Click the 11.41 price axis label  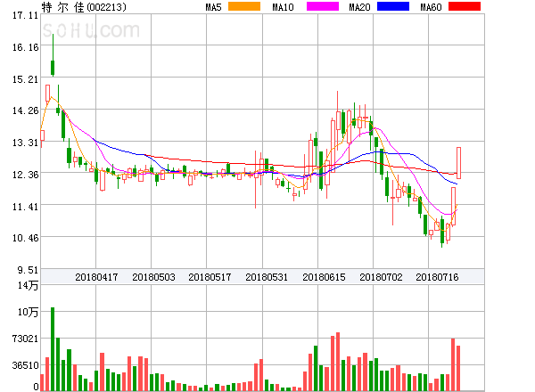click(x=25, y=207)
